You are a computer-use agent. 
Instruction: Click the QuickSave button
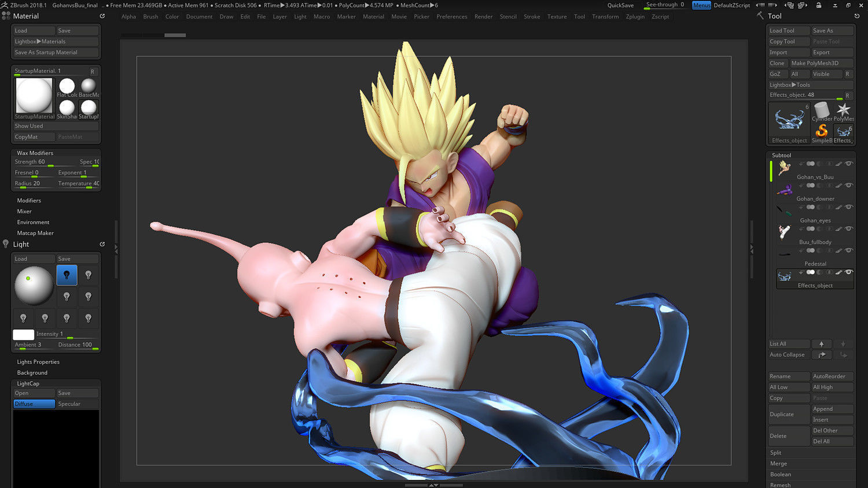[x=620, y=5]
